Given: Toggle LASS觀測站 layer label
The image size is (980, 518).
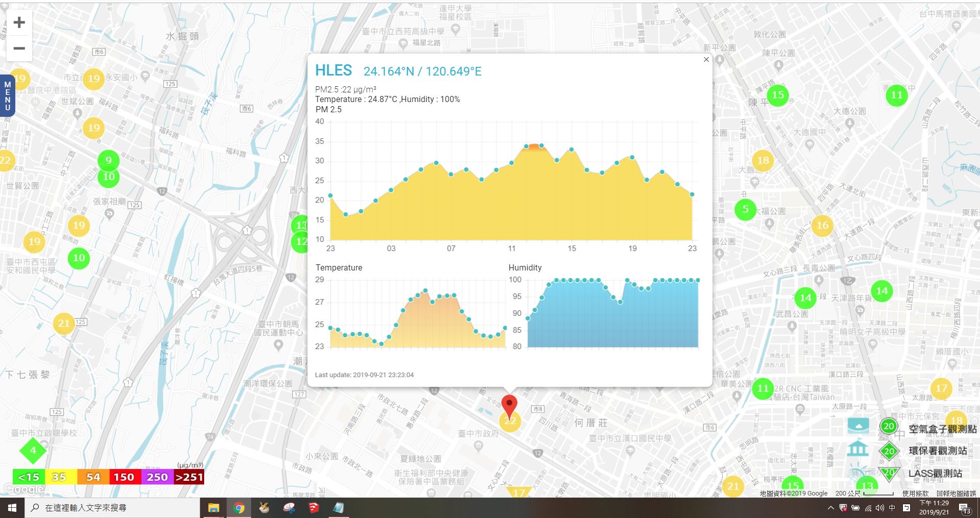Looking at the screenshot, I should click(935, 474).
